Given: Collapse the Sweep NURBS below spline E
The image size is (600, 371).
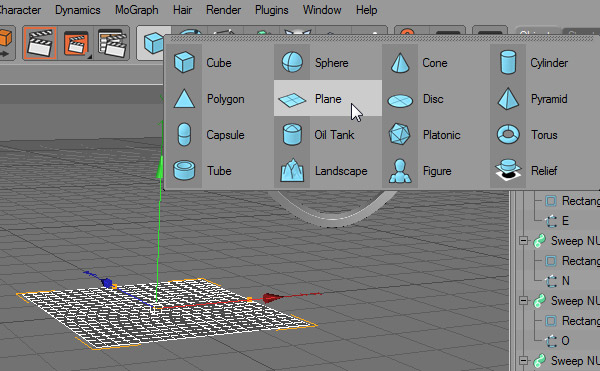Looking at the screenshot, I should pyautogui.click(x=523, y=241).
